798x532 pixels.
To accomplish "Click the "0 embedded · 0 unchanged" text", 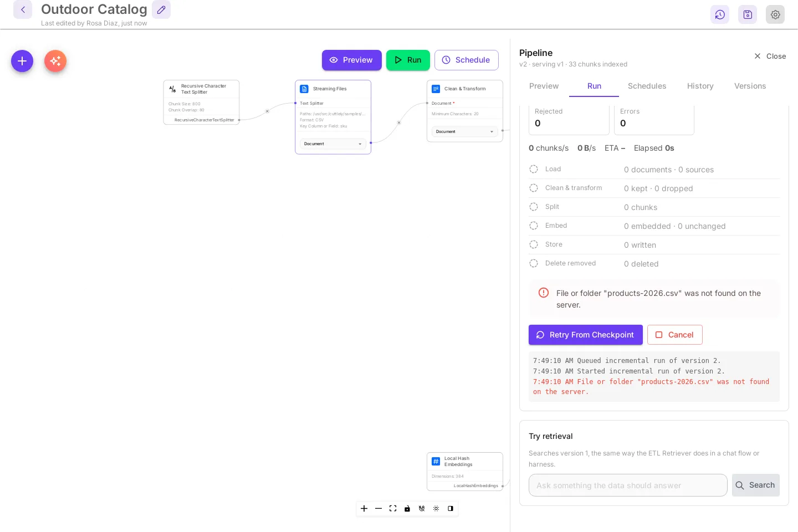I will (x=675, y=226).
